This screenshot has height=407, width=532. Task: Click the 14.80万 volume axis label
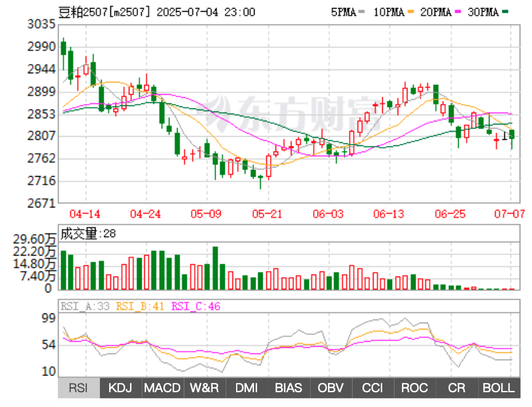35,264
